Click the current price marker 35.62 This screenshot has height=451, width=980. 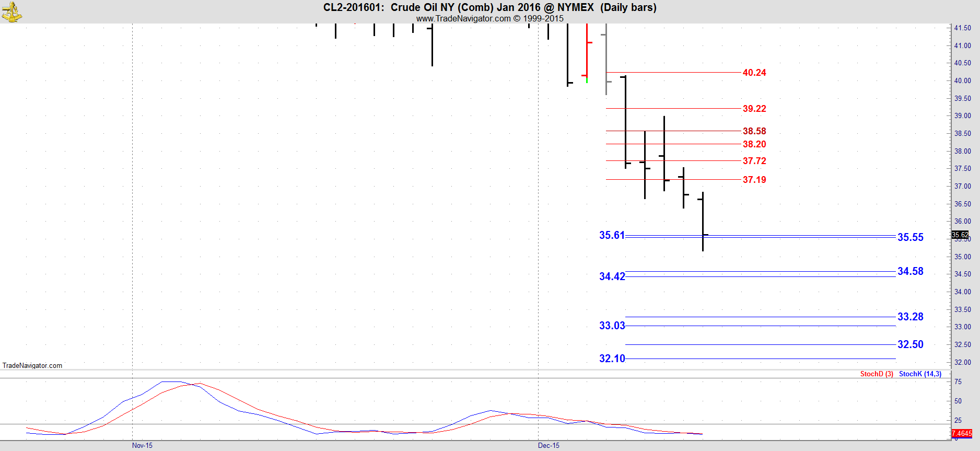(x=960, y=235)
